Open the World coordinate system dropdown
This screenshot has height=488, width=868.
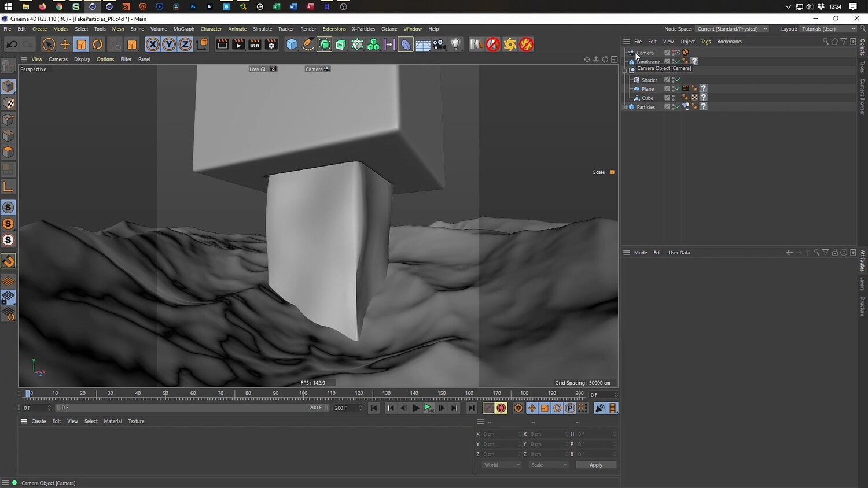(501, 465)
